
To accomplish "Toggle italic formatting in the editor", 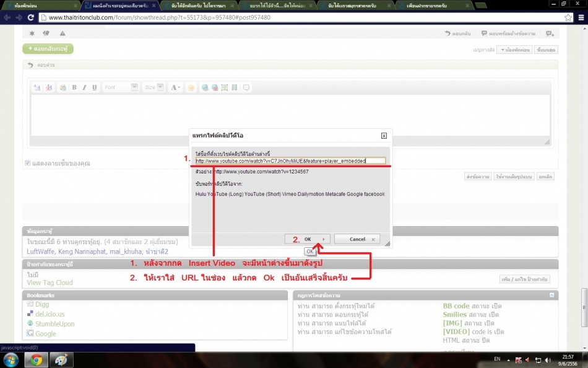I will tap(84, 88).
